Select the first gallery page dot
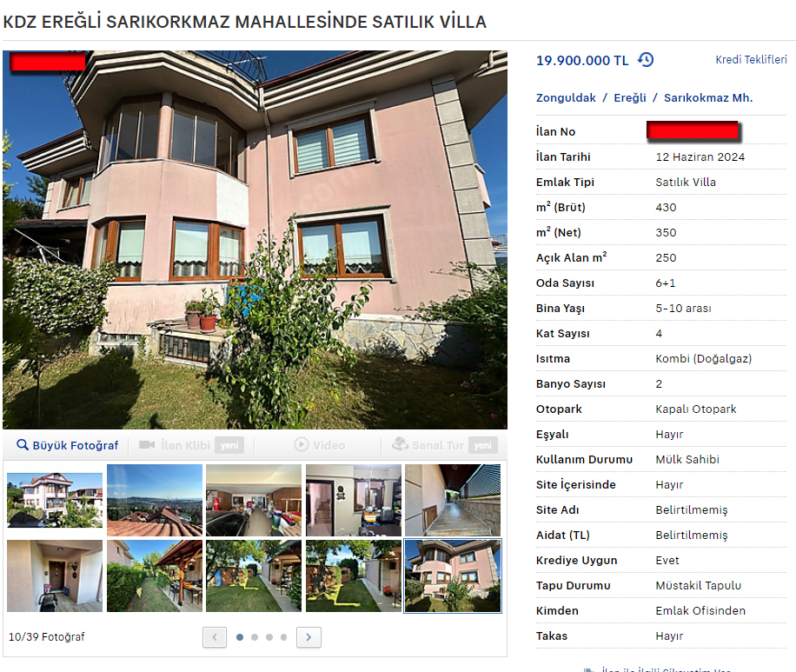The width and height of the screenshot is (796, 672). pos(240,637)
